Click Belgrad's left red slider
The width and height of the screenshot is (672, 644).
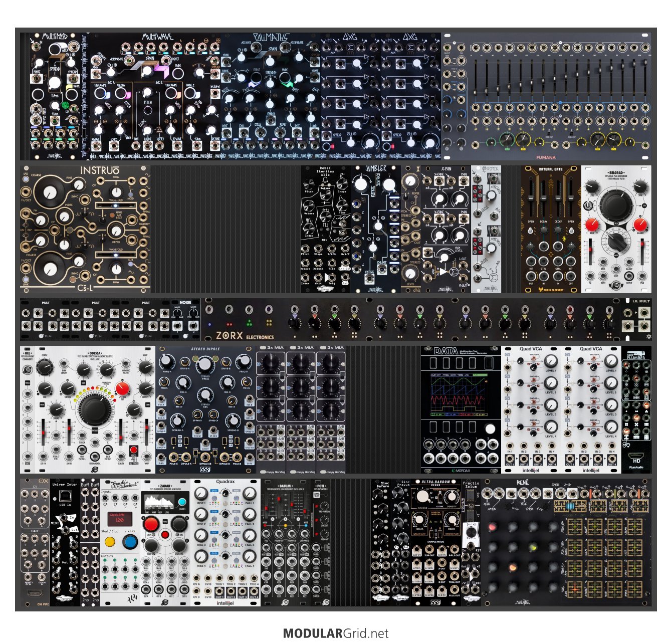pos(590,249)
